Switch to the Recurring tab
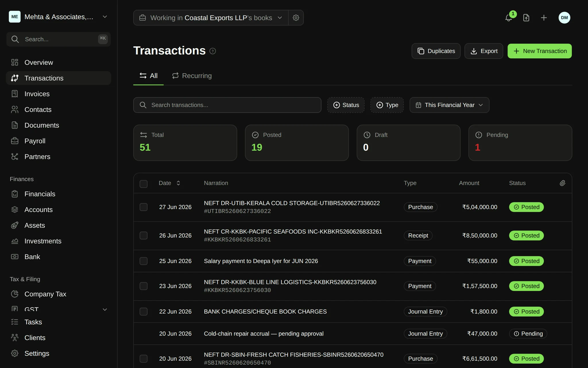The width and height of the screenshot is (588, 368). tap(192, 76)
